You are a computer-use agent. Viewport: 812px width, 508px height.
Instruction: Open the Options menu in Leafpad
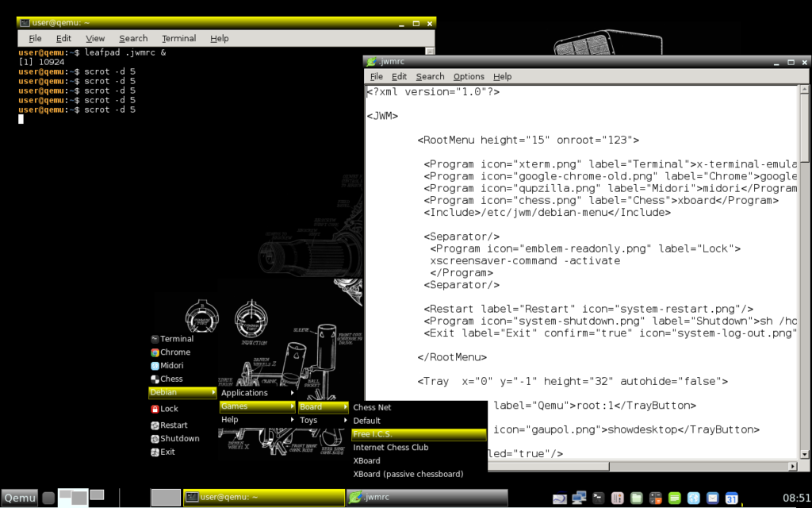tap(469, 76)
